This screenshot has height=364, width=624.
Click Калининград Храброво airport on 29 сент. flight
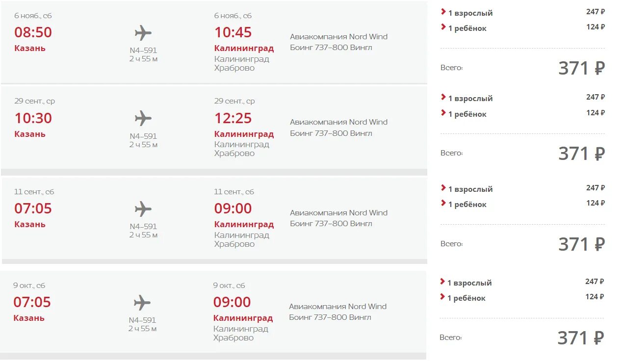pos(242,149)
